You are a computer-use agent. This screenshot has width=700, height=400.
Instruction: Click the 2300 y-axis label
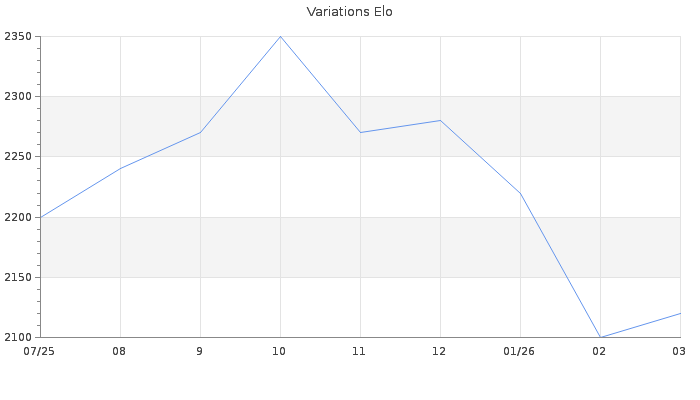click(x=18, y=97)
